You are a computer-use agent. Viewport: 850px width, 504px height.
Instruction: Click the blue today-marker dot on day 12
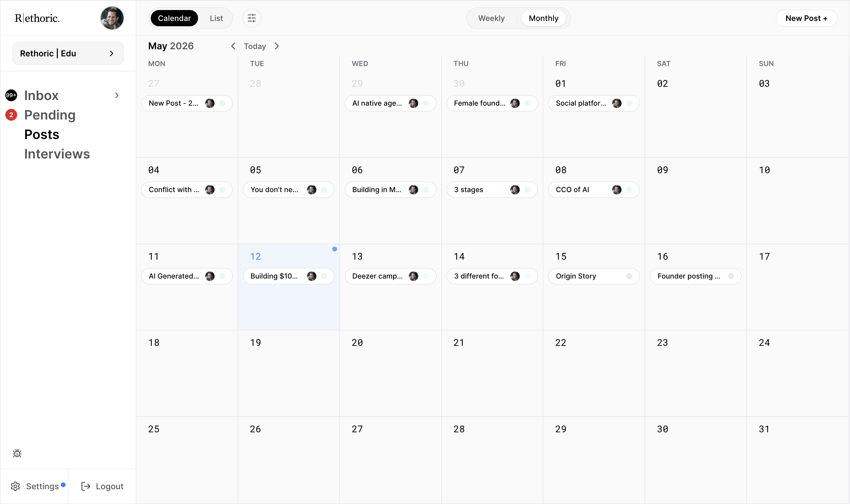tap(334, 249)
